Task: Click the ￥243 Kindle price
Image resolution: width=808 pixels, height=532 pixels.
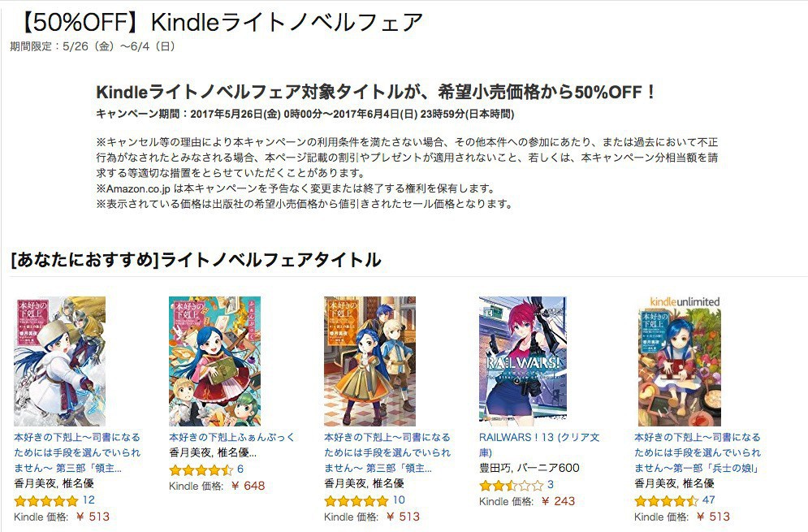Action: 558,501
